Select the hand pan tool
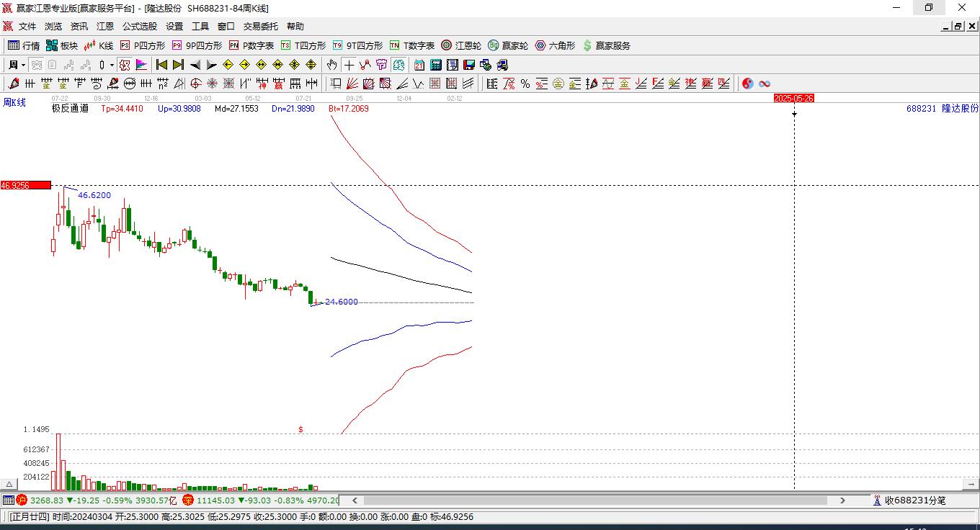The width and height of the screenshot is (980, 530). [x=331, y=65]
